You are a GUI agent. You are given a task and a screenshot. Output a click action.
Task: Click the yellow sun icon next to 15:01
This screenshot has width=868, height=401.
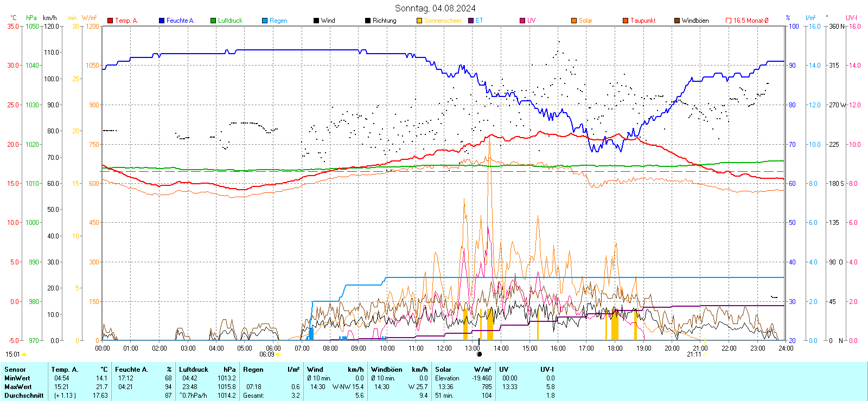click(x=24, y=354)
